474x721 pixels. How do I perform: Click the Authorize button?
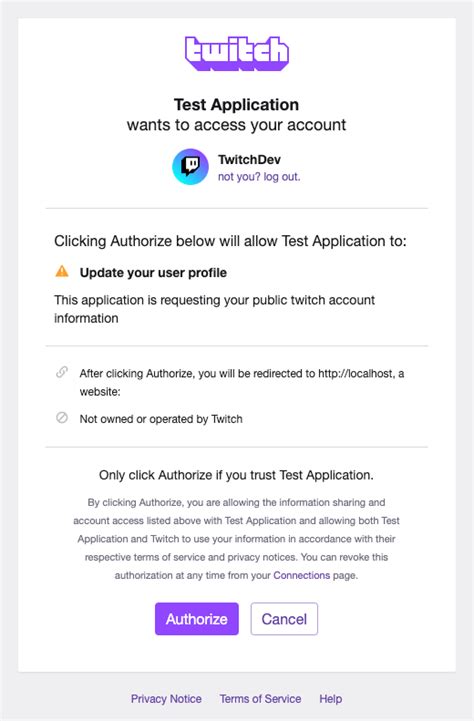pyautogui.click(x=197, y=619)
